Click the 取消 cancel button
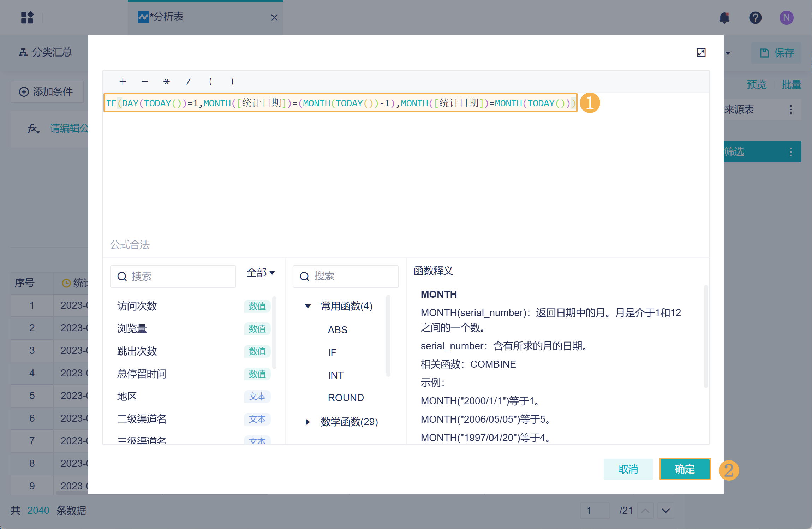The image size is (812, 529). coord(628,469)
